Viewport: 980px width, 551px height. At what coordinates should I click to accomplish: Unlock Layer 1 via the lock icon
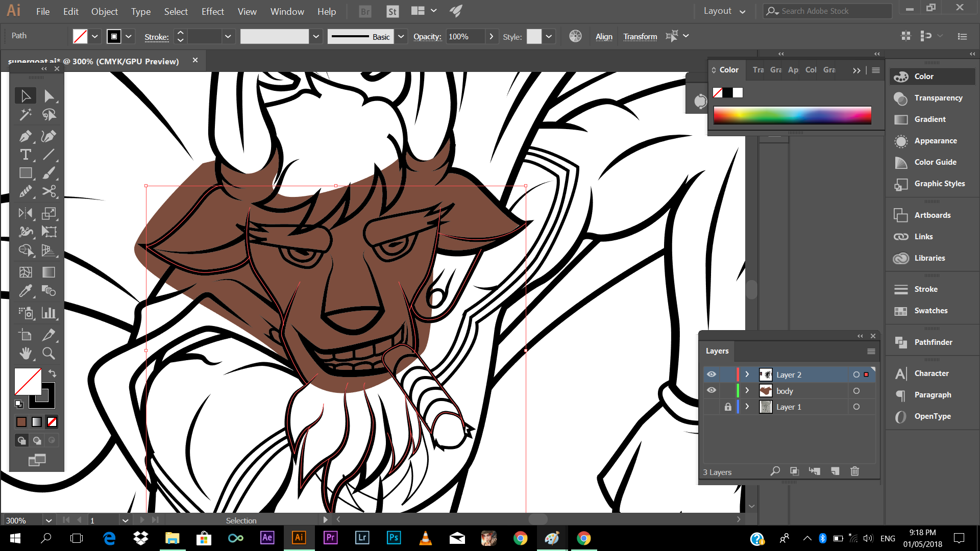coord(728,407)
